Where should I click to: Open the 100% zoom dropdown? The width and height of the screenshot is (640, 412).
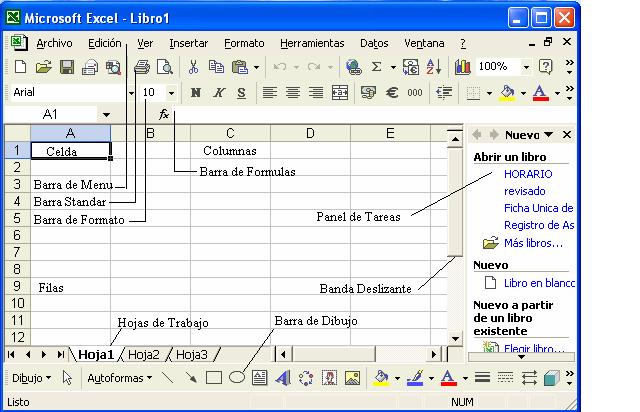527,67
